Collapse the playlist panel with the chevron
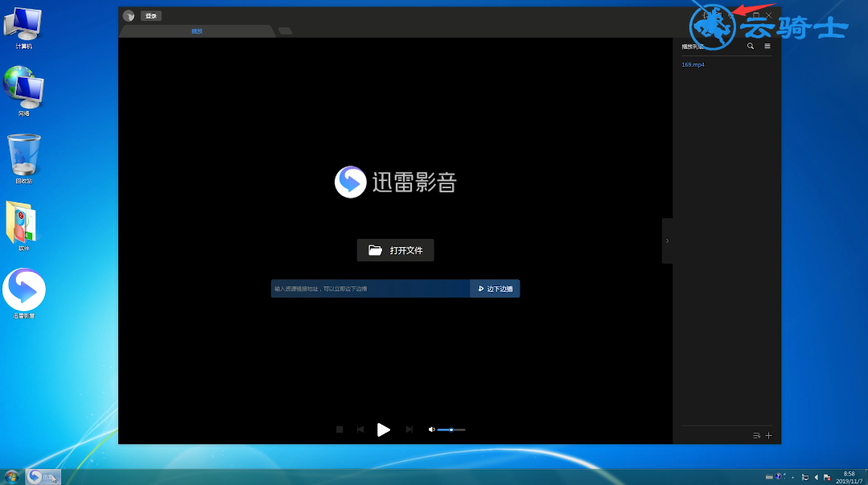Viewport: 868px width, 485px height. (x=667, y=240)
